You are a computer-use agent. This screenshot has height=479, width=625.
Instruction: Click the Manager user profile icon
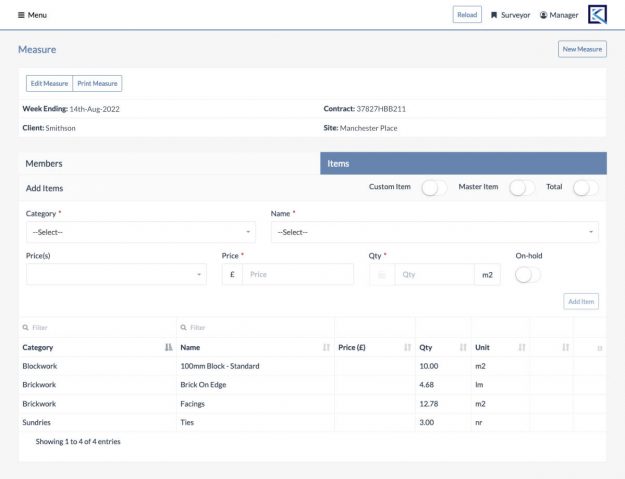pos(544,15)
